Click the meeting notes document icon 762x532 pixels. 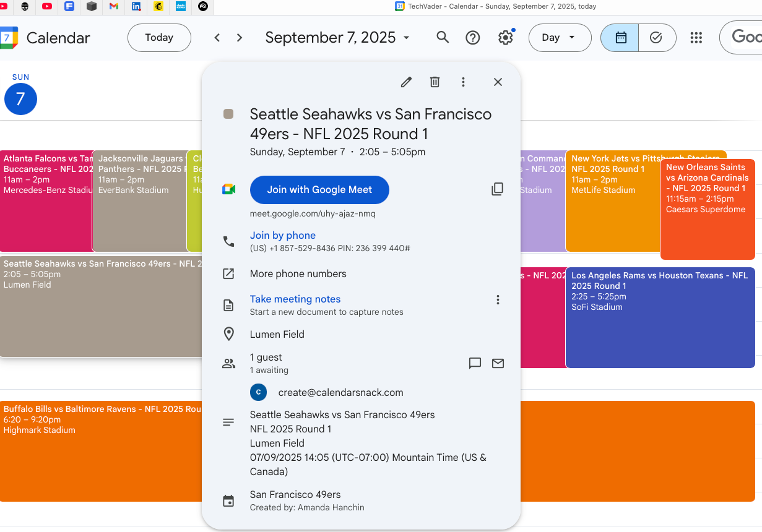pyautogui.click(x=228, y=305)
